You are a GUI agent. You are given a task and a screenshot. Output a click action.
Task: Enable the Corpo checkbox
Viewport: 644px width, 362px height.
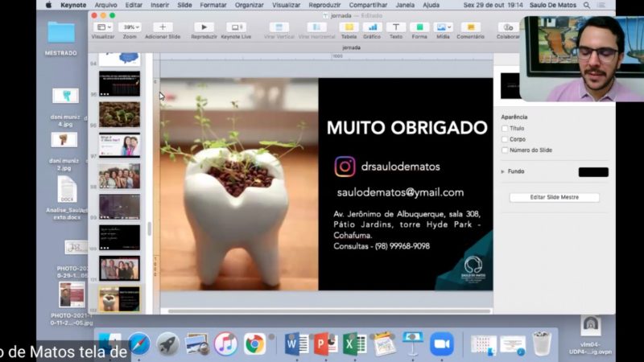point(505,139)
